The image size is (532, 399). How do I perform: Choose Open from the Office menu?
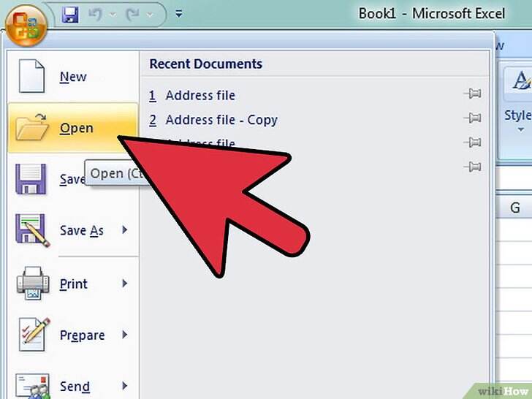click(73, 128)
